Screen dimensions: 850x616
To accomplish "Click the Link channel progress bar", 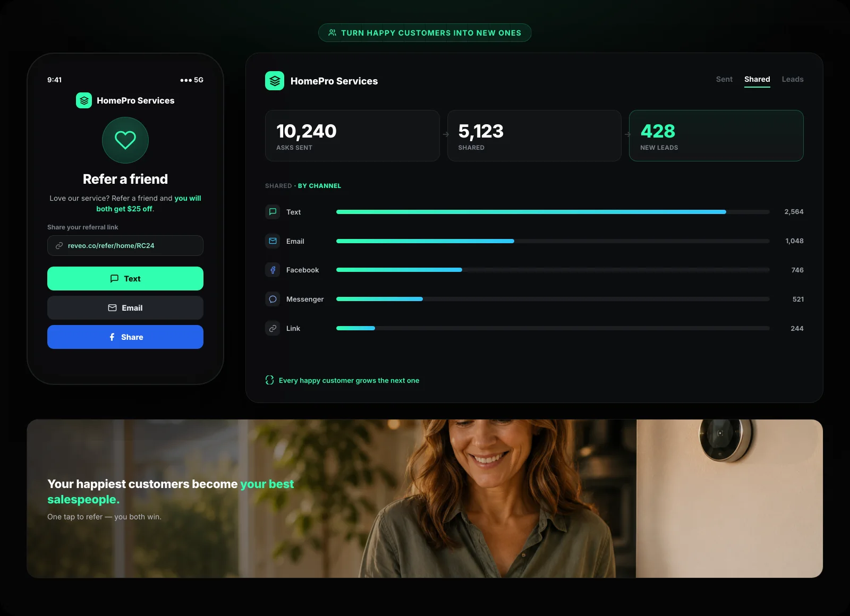I will click(x=553, y=328).
